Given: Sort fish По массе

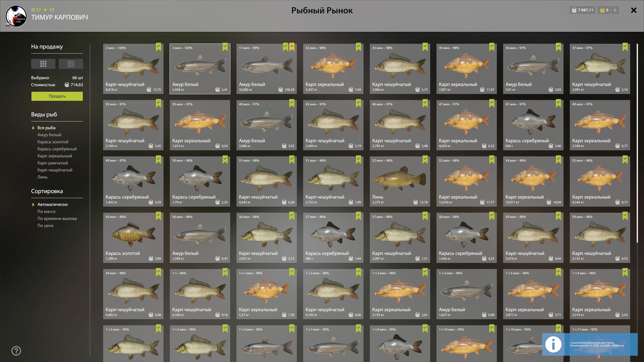Looking at the screenshot, I should (x=46, y=211).
